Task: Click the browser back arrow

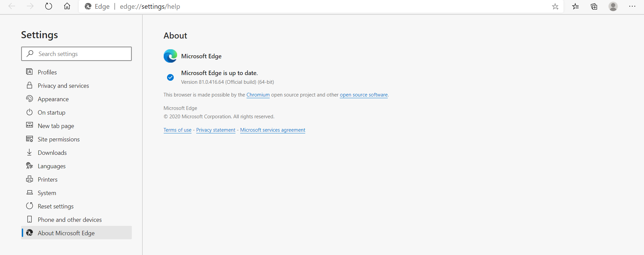Action: click(12, 6)
